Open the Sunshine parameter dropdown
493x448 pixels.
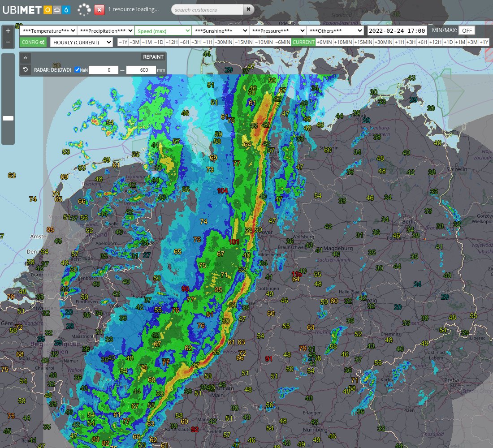pos(221,31)
